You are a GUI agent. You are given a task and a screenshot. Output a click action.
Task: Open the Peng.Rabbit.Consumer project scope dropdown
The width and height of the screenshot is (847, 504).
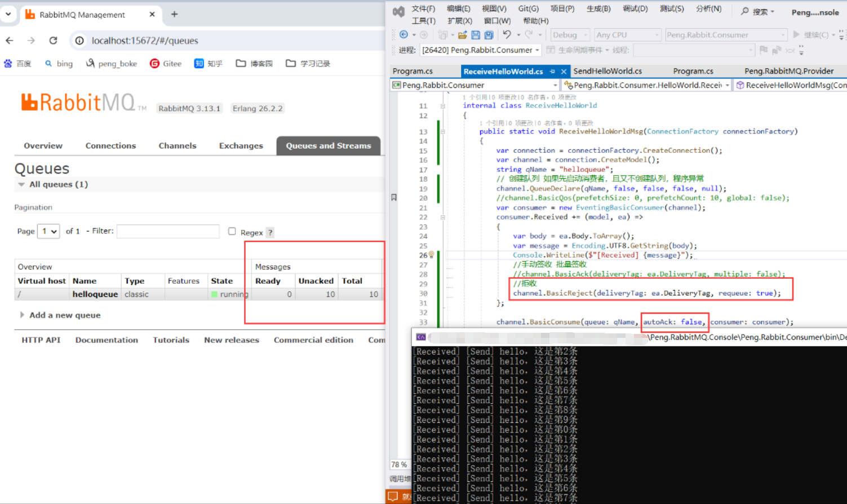click(x=475, y=85)
